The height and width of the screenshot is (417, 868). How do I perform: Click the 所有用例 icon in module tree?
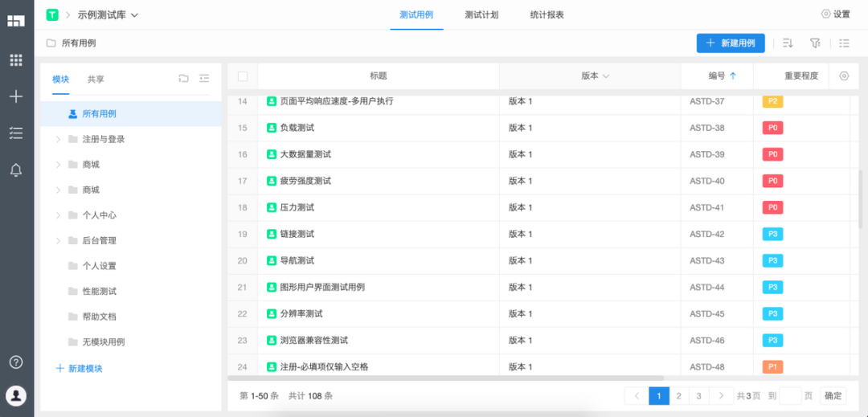(x=72, y=114)
